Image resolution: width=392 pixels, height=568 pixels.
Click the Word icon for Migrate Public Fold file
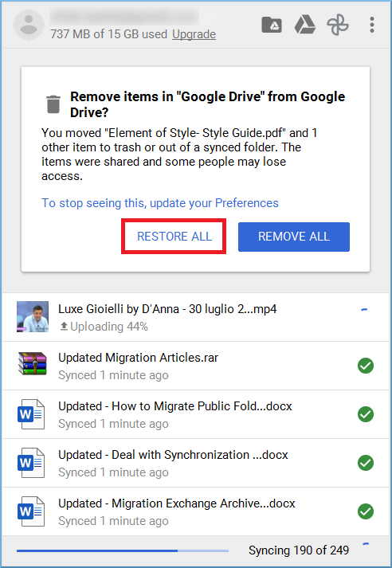[31, 414]
